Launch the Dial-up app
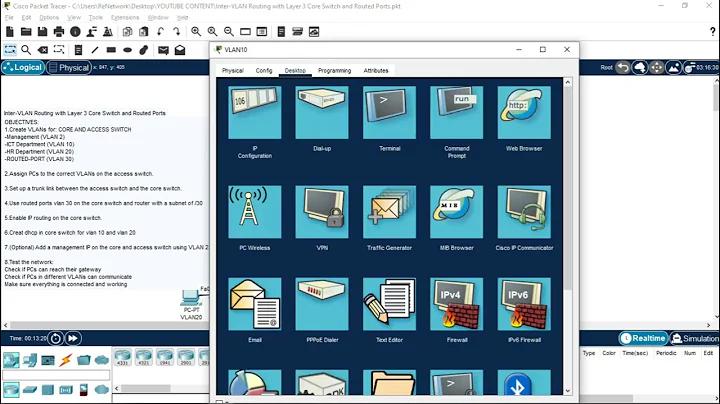720x404 pixels. (322, 112)
